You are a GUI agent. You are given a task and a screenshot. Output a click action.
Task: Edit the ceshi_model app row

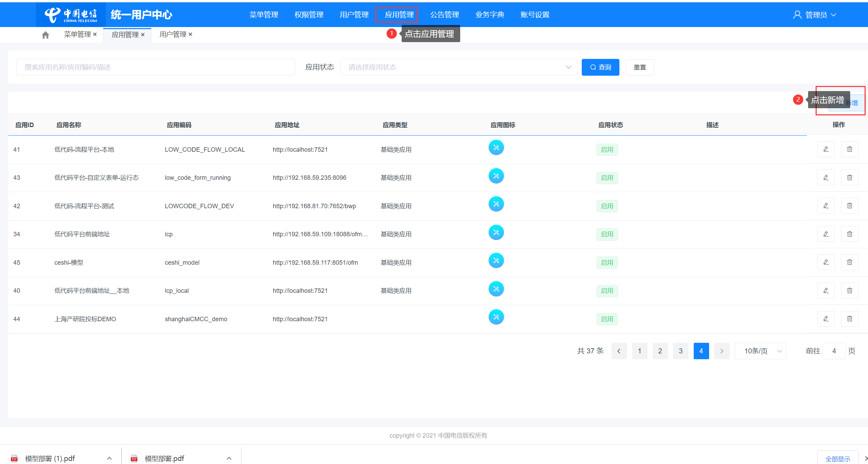pyautogui.click(x=826, y=262)
